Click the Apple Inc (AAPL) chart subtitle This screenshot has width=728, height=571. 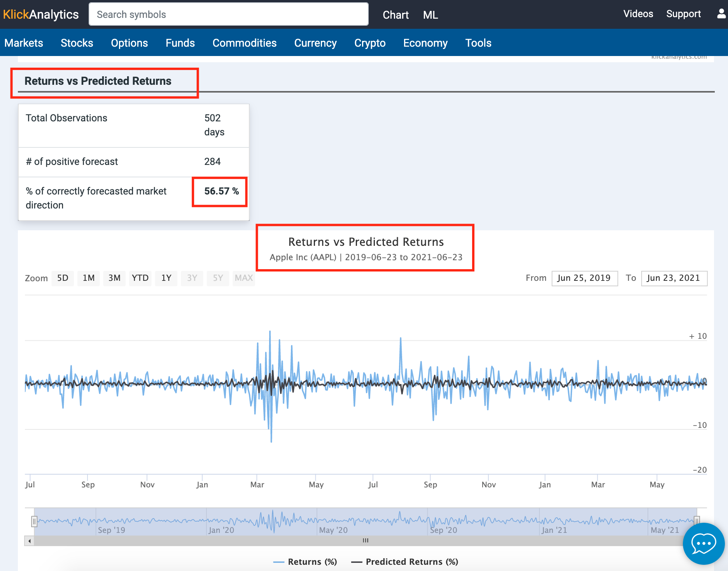(366, 257)
